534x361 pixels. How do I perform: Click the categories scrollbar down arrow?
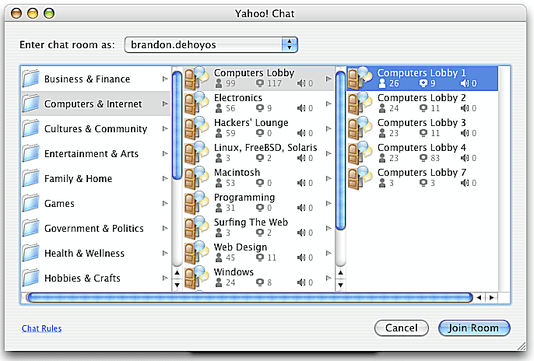[x=177, y=285]
